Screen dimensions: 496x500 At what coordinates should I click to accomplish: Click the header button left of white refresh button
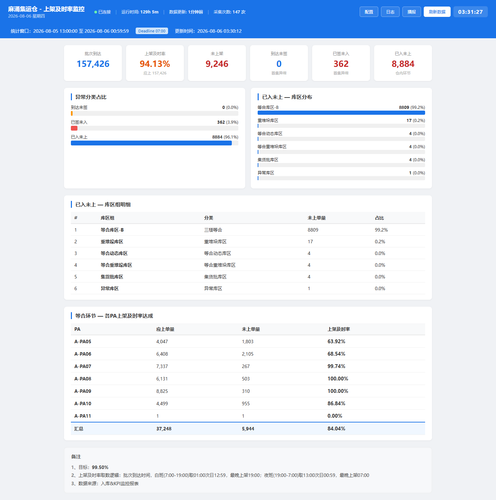coord(411,12)
